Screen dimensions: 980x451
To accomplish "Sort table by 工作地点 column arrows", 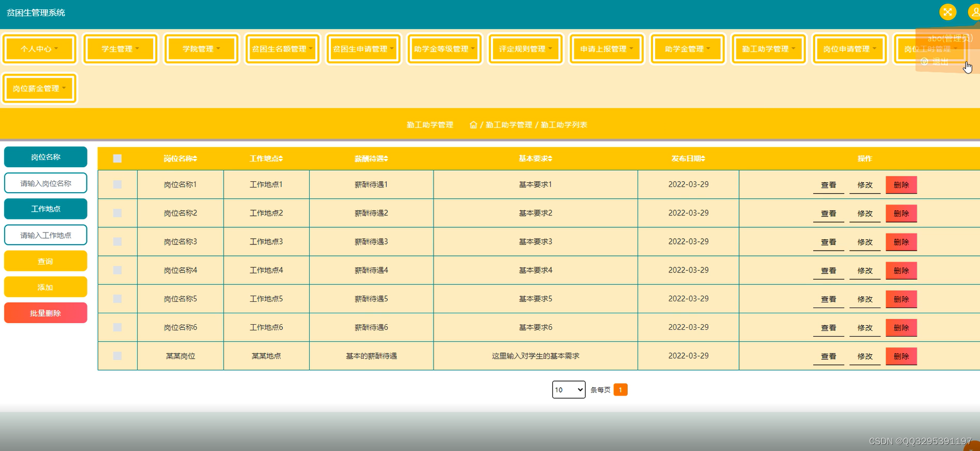I will point(281,158).
